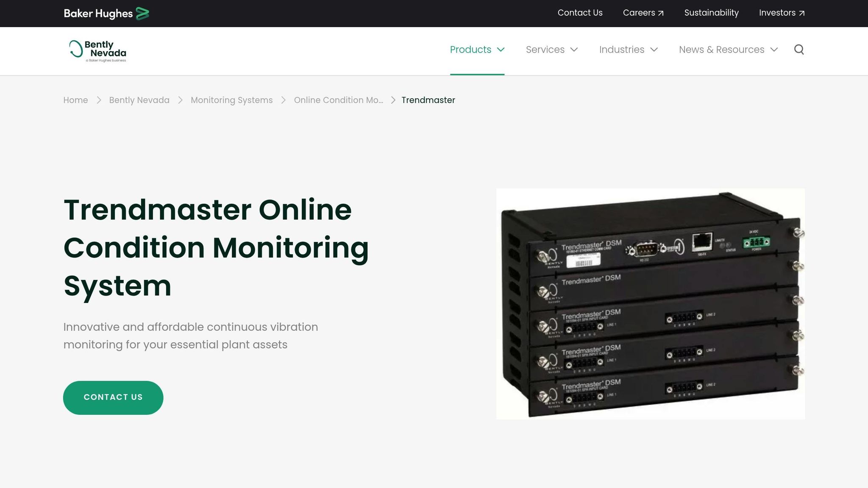This screenshot has width=868, height=488.
Task: Open News & Resources menu
Action: (x=721, y=50)
